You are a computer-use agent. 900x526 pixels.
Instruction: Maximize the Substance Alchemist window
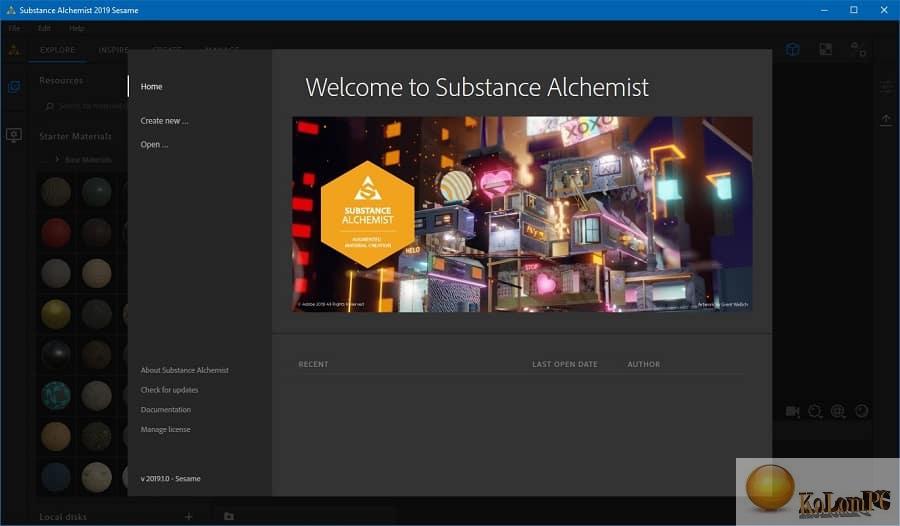tap(854, 10)
